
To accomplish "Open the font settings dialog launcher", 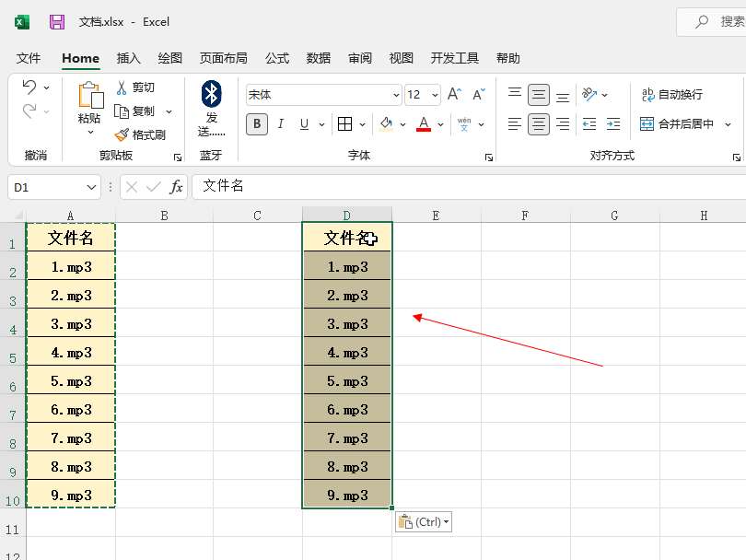I will (x=489, y=157).
